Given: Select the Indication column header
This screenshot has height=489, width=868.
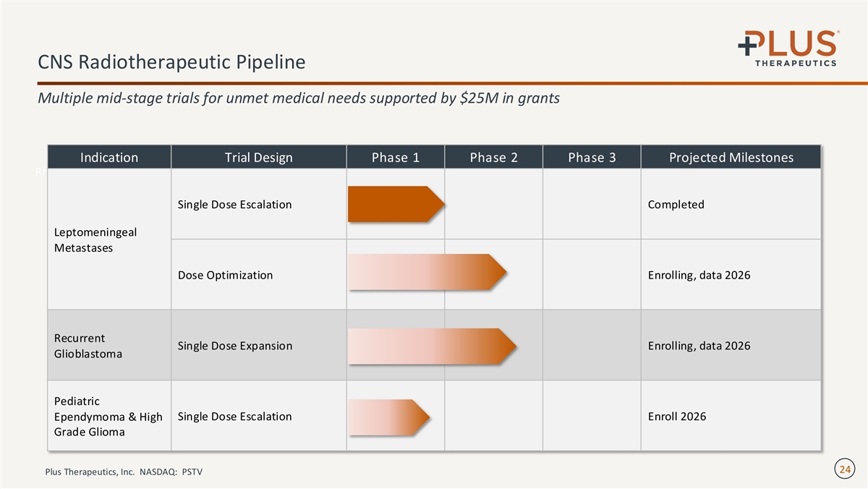Looking at the screenshot, I should click(109, 158).
